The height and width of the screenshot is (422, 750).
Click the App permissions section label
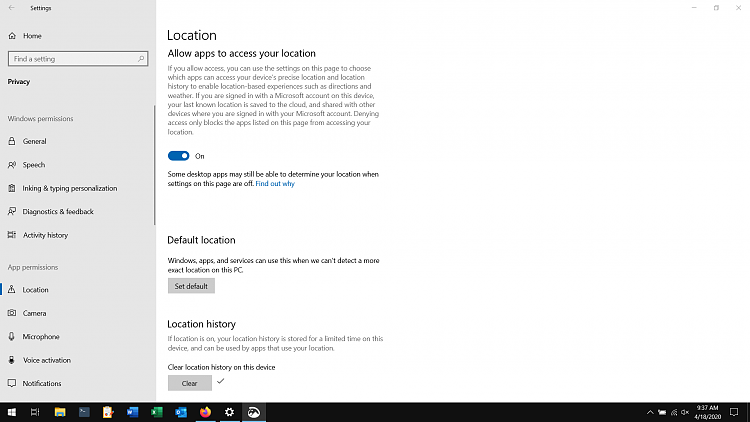coord(33,267)
